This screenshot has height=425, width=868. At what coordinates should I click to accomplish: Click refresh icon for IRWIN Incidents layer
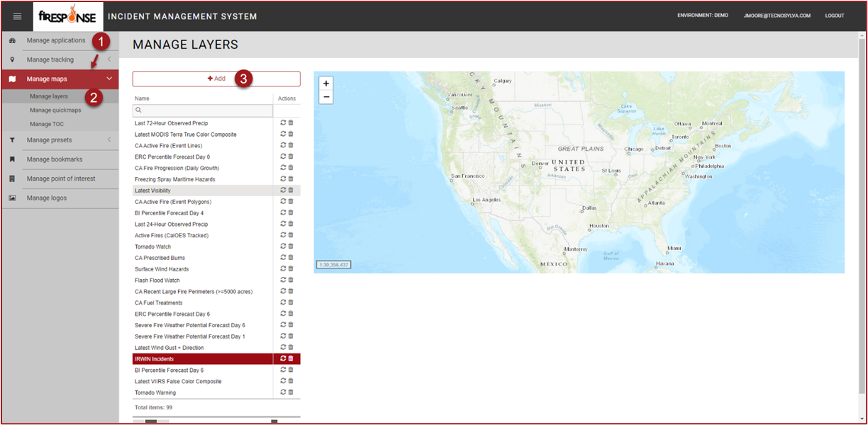(283, 358)
